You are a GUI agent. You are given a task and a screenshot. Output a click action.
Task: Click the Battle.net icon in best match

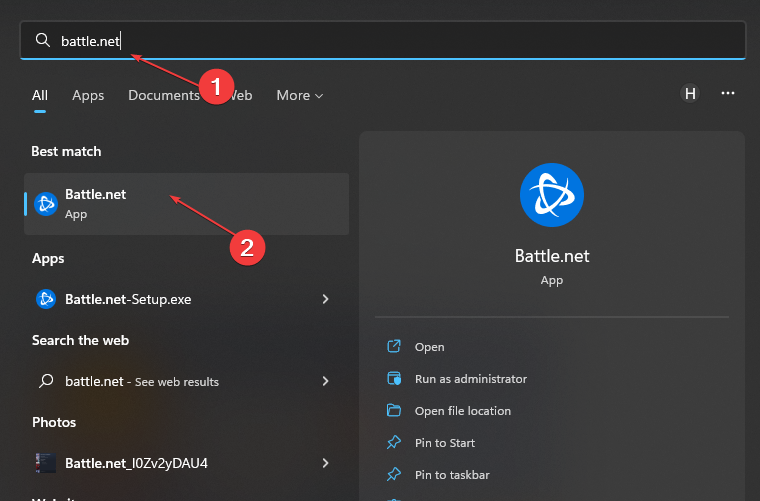46,204
